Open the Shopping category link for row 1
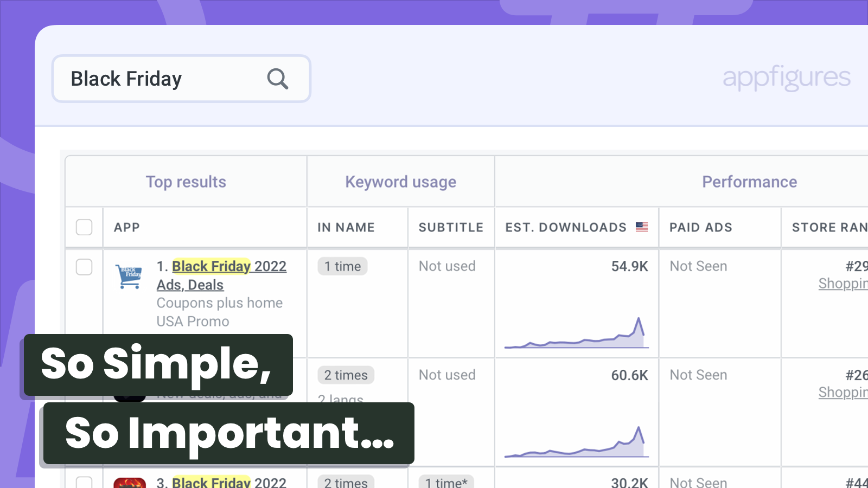868x488 pixels. 843,284
